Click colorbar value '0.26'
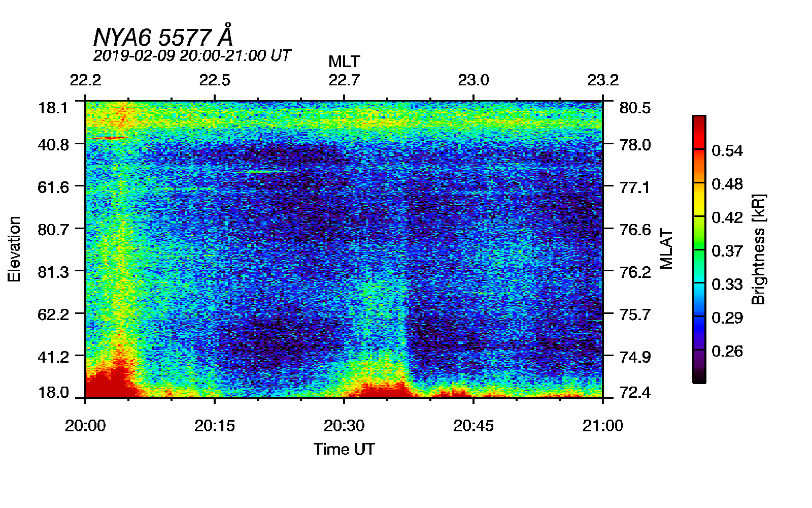 [727, 351]
